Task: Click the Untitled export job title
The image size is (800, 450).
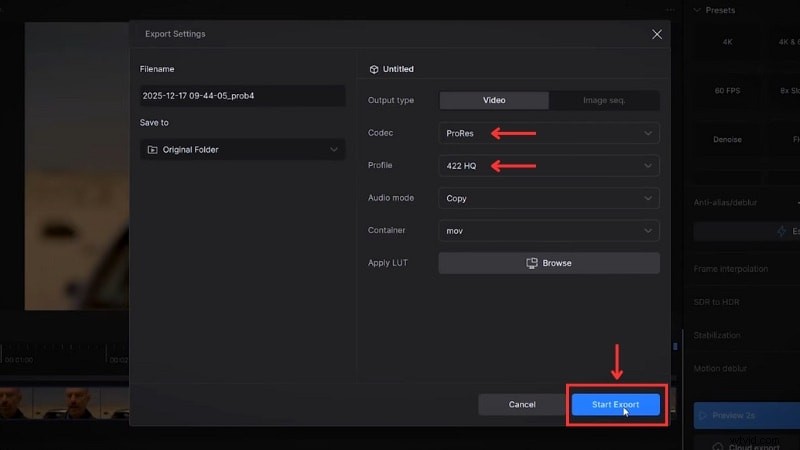Action: point(398,69)
